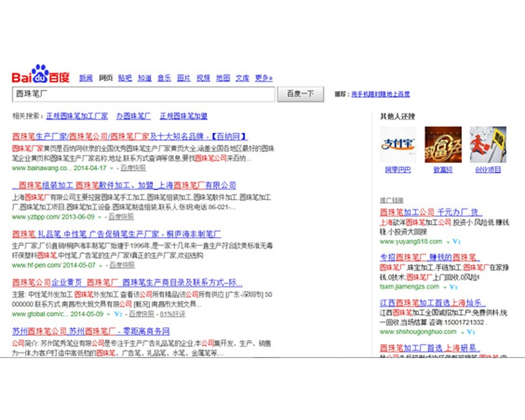Open the 【百纳网】 result title
Screen dimensions: 525x420
click(x=130, y=136)
